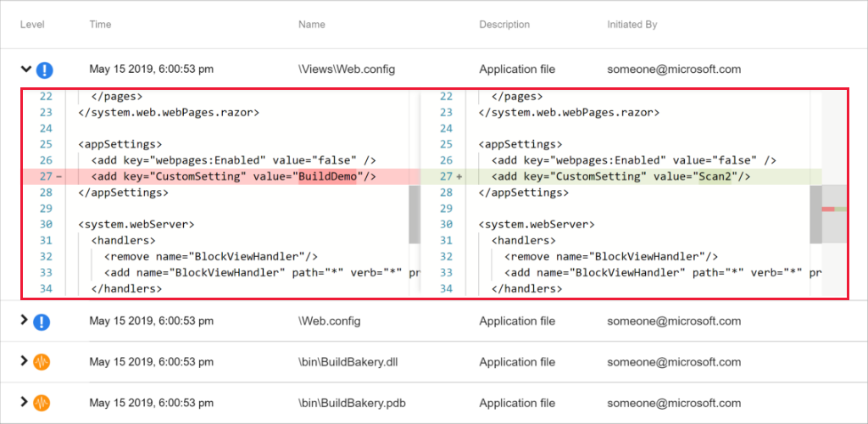Image resolution: width=868 pixels, height=424 pixels.
Task: Click blue info icon for \Views\Web.config
Action: 45,70
